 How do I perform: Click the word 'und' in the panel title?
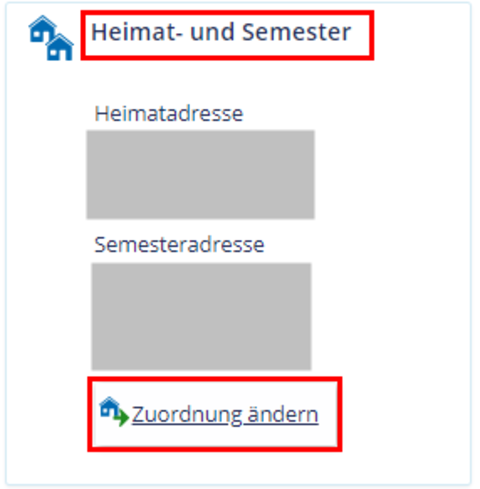pyautogui.click(x=212, y=33)
